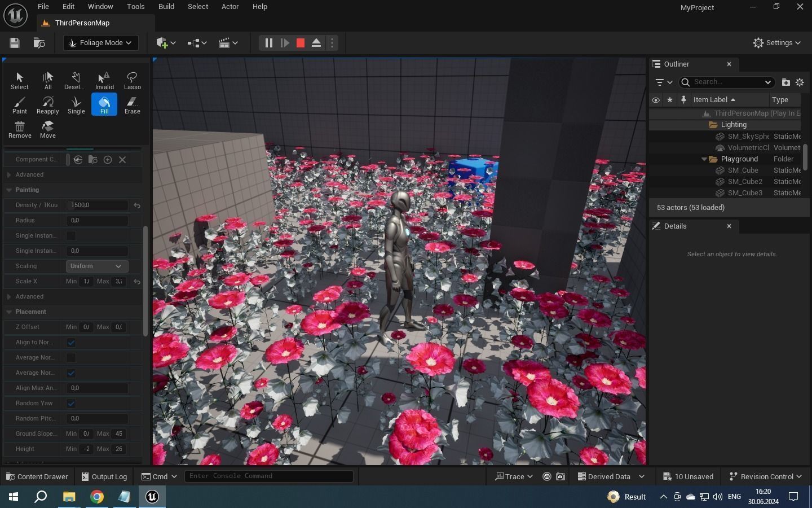
Task: Create a new folder in the Outliner
Action: 785,82
